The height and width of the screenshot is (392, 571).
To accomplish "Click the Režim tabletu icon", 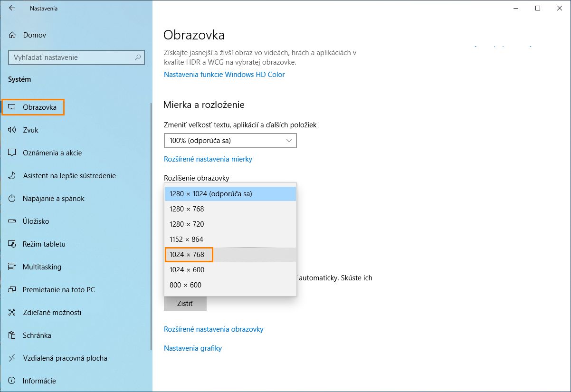I will tap(12, 244).
